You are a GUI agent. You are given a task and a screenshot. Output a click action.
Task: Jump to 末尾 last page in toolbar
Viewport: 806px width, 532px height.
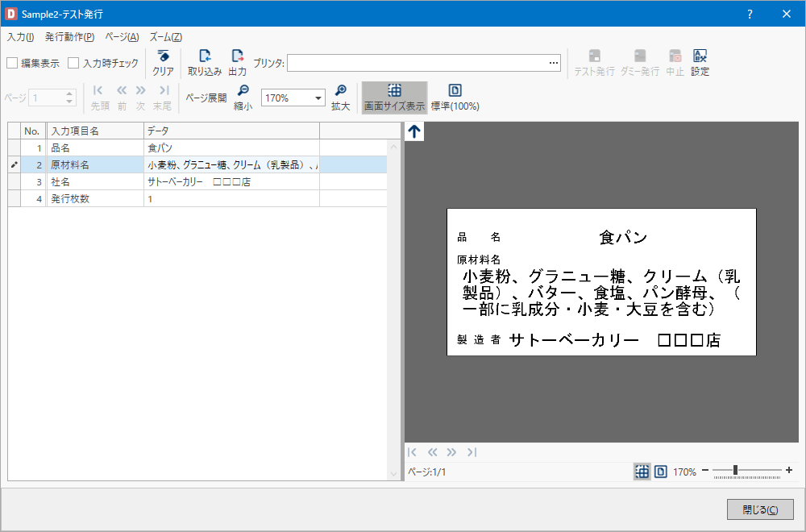pyautogui.click(x=164, y=90)
